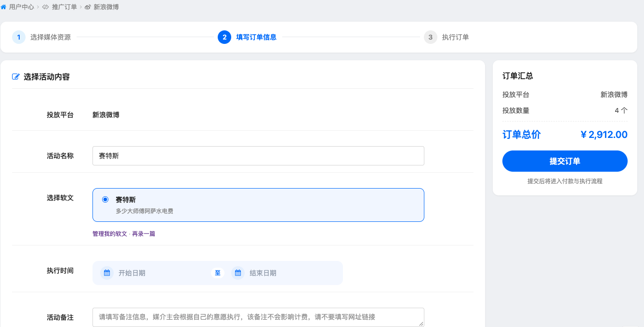Viewport: 644px width, 327px height.
Task: Focus the 活动名称 input field
Action: point(258,156)
